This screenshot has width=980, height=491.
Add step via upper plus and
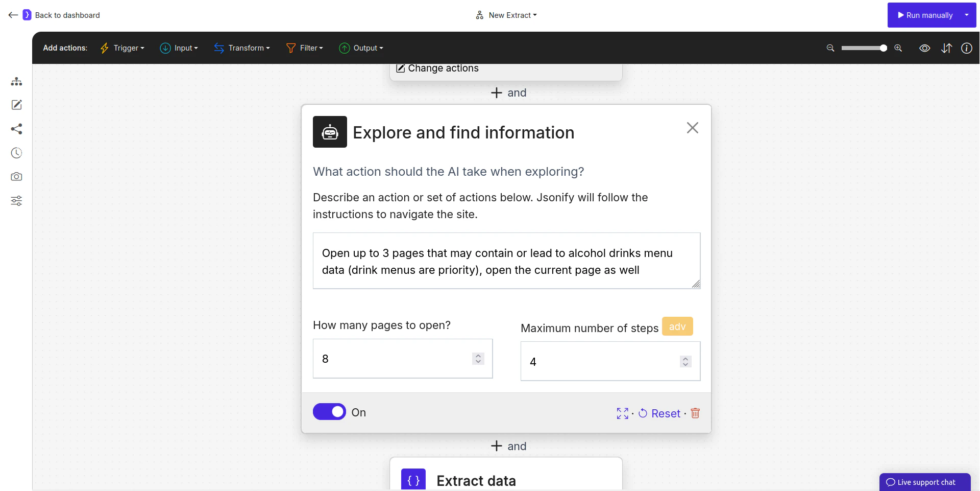[508, 93]
